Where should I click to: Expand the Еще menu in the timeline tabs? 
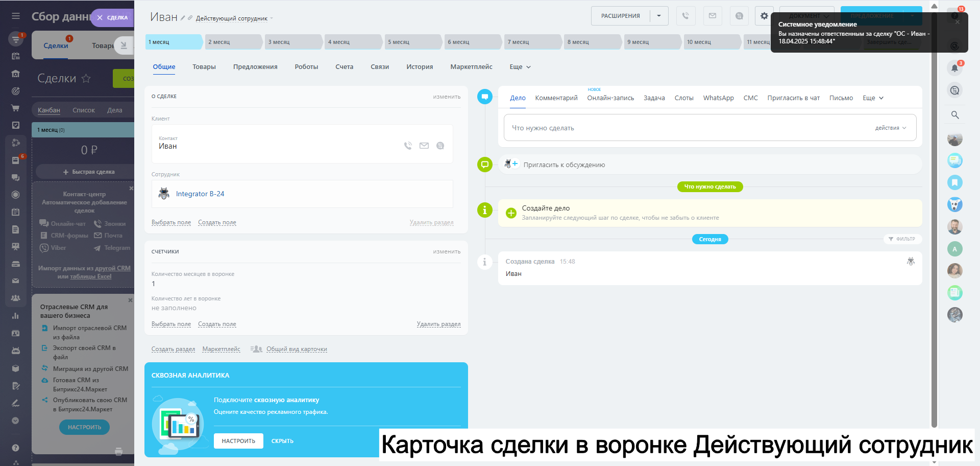(873, 98)
